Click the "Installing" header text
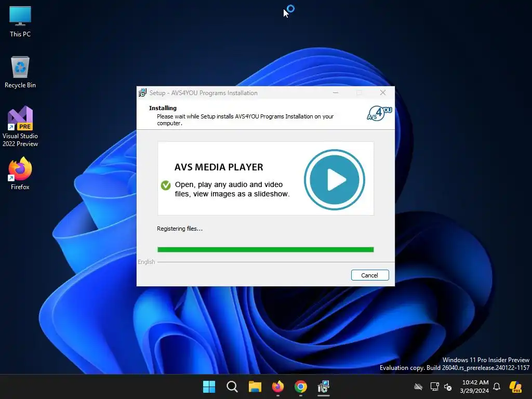The width and height of the screenshot is (532, 399). 163,108
